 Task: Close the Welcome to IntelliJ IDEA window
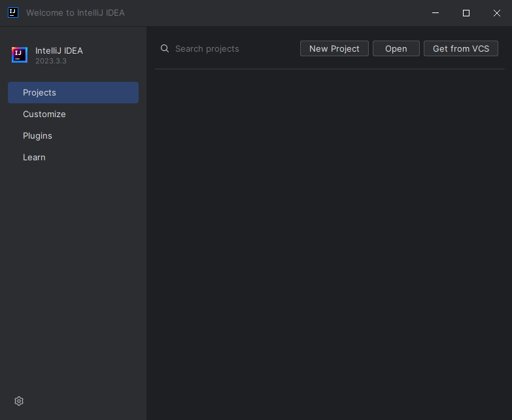(497, 13)
